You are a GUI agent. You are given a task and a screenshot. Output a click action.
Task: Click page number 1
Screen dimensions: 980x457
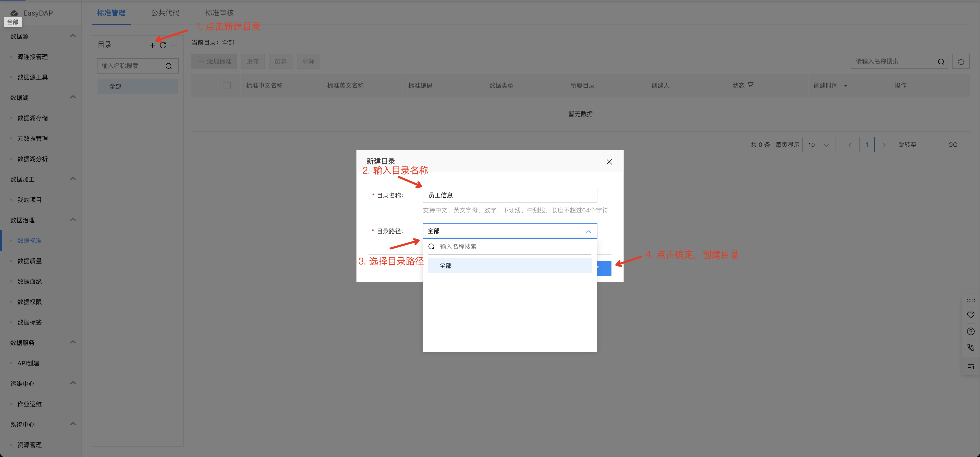[867, 145]
